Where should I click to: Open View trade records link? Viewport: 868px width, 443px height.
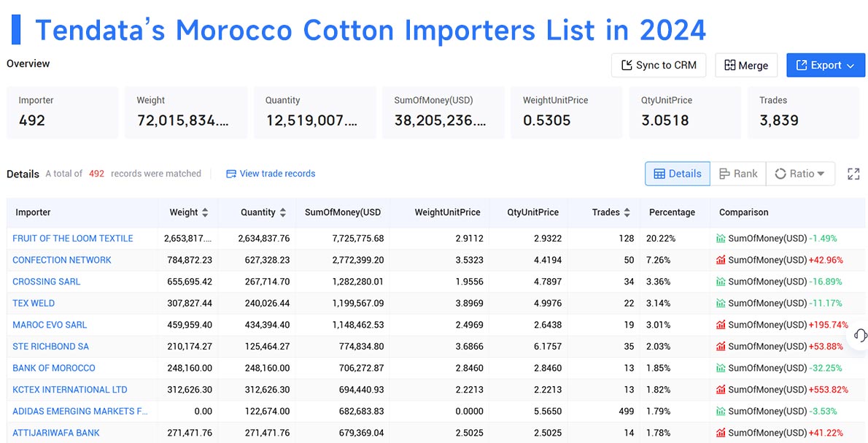(271, 173)
